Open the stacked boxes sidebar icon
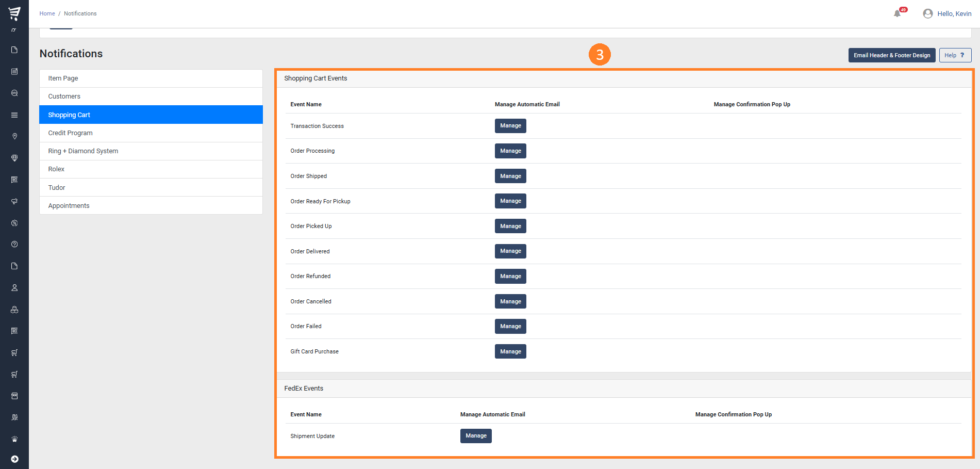The width and height of the screenshot is (980, 469). point(14,310)
